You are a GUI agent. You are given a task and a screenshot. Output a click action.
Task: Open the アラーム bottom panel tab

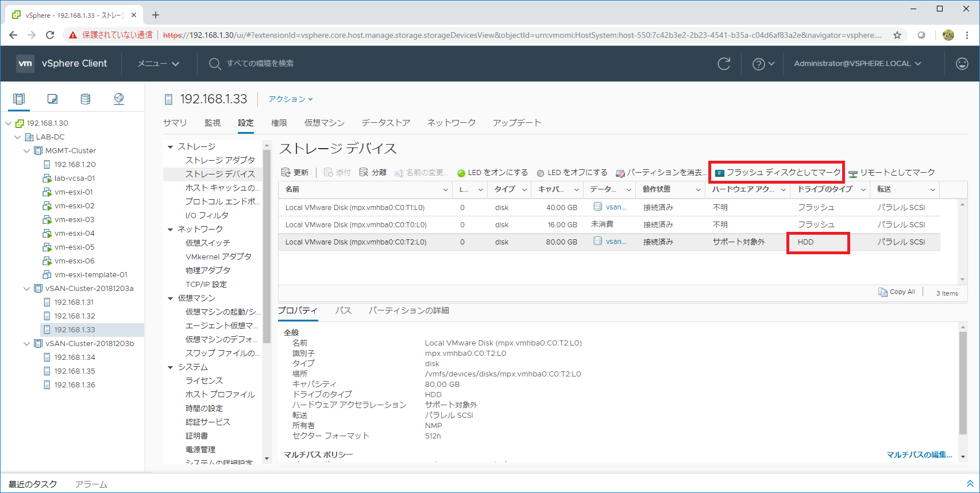[x=91, y=484]
